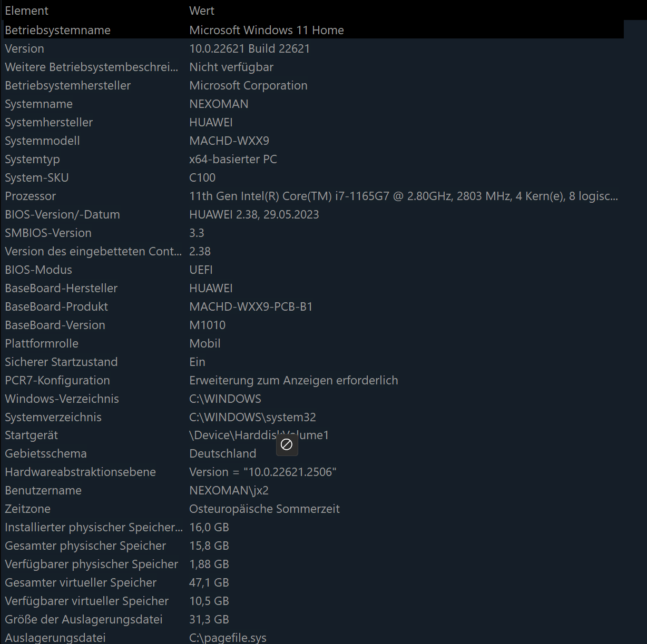Select the Systemname row label

39,104
